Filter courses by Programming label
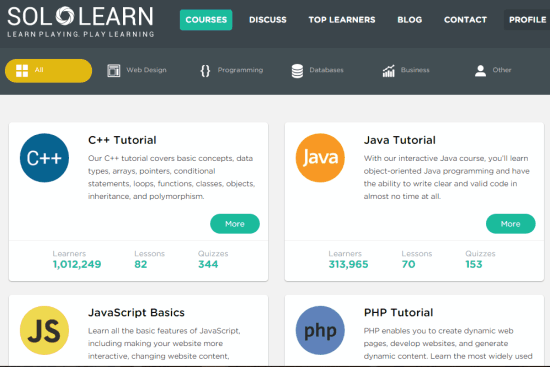This screenshot has width=550, height=367. (240, 70)
